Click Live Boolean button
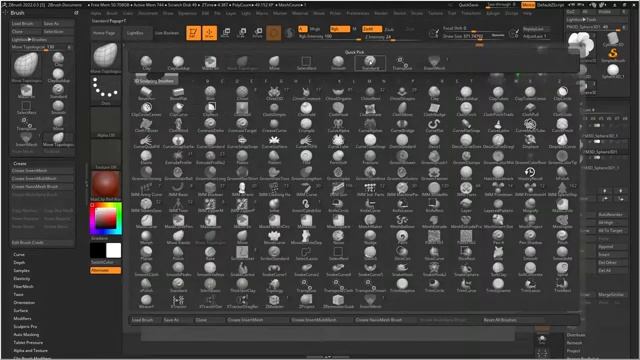 coord(167,33)
